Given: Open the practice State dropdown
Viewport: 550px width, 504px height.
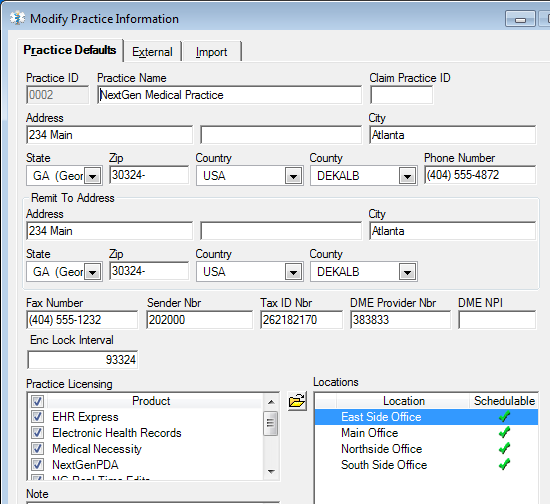Looking at the screenshot, I should tap(93, 176).
